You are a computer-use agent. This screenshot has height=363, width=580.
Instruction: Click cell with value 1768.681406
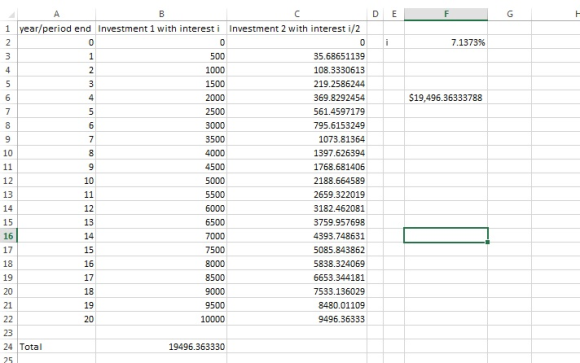click(297, 167)
